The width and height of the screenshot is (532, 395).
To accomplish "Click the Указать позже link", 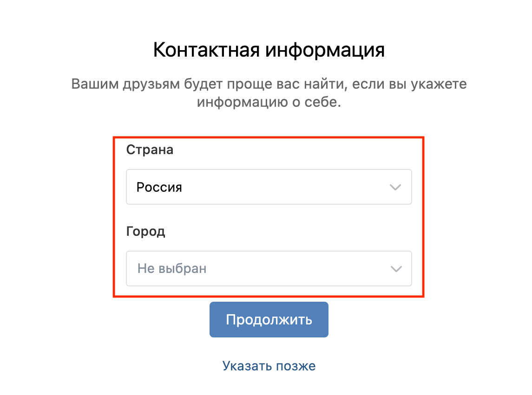I will click(269, 366).
